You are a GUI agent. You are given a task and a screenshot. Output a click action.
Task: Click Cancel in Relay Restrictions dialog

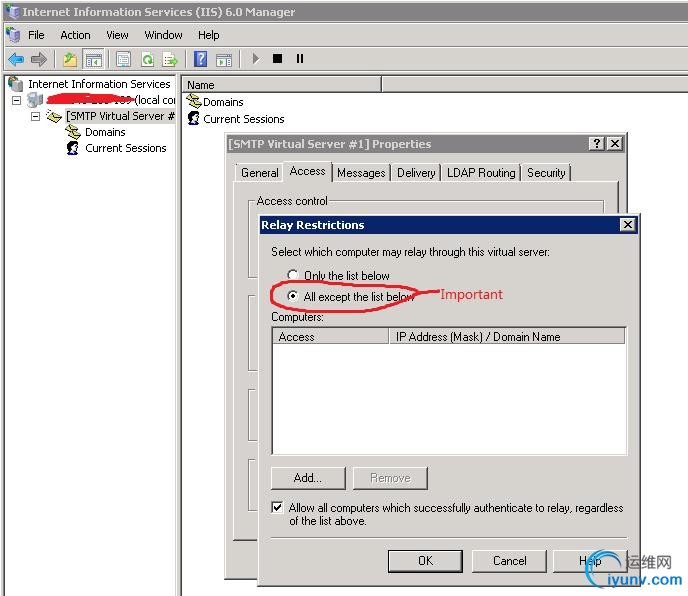click(509, 561)
